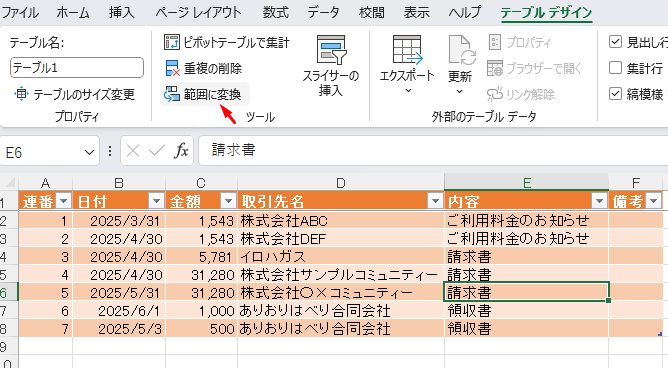The image size is (668, 368).
Task: Select row 6 header
Action: [x=9, y=293]
